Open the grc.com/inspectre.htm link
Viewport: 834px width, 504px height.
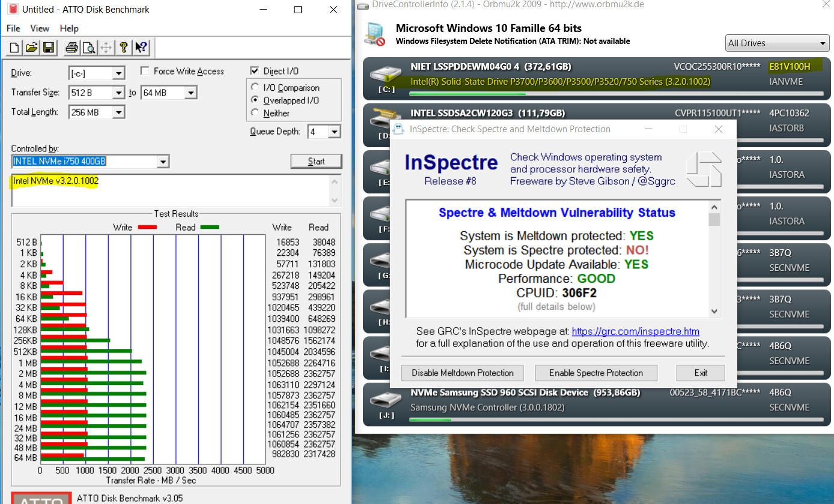636,332
